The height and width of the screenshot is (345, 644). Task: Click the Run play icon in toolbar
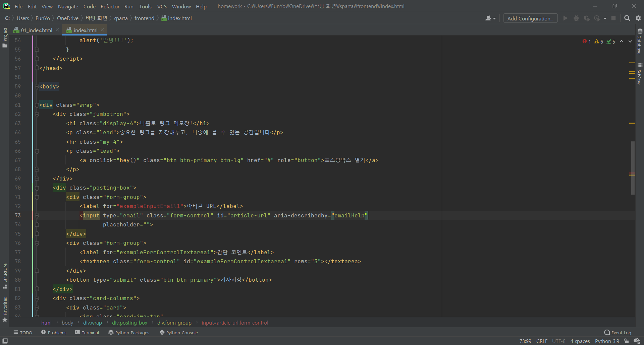pos(566,18)
